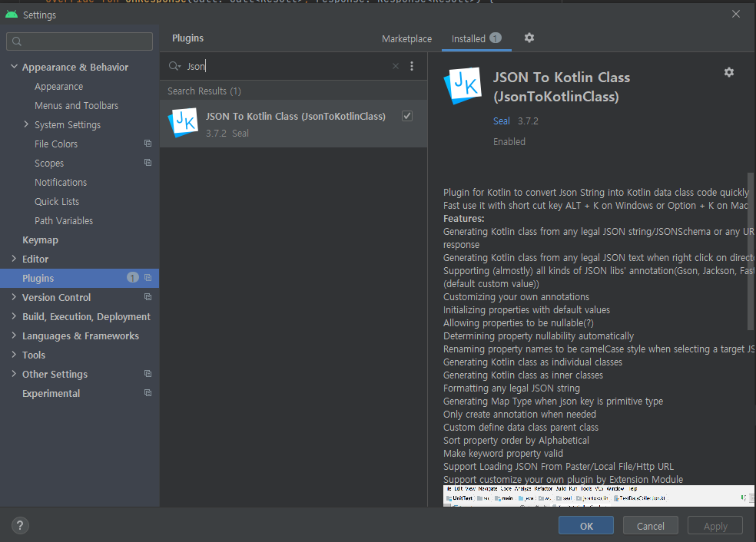Viewport: 756px width, 542px height.
Task: Click the project-level icon beside Version Control
Action: tap(148, 297)
